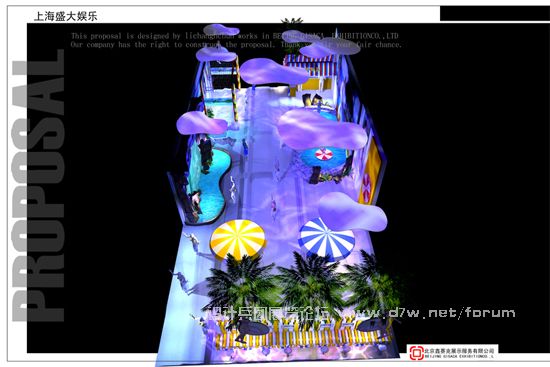Viewport: 550px width, 367px height.
Task: Select the blue striped beach umbrella
Action: (x=326, y=239)
